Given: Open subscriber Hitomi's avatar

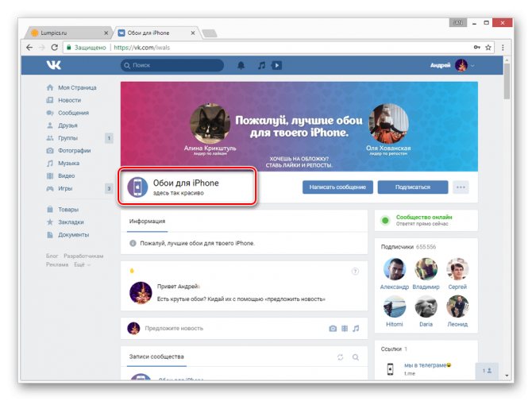Looking at the screenshot, I should (395, 307).
